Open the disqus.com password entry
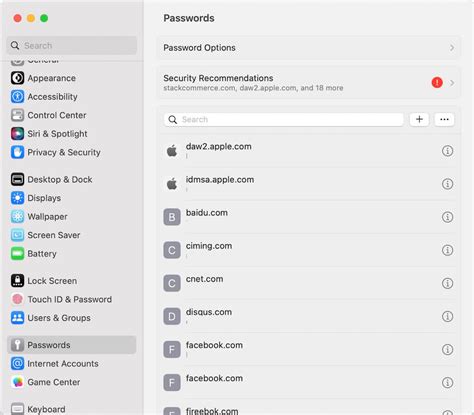Viewport: 474px width, 415px height. [x=309, y=316]
